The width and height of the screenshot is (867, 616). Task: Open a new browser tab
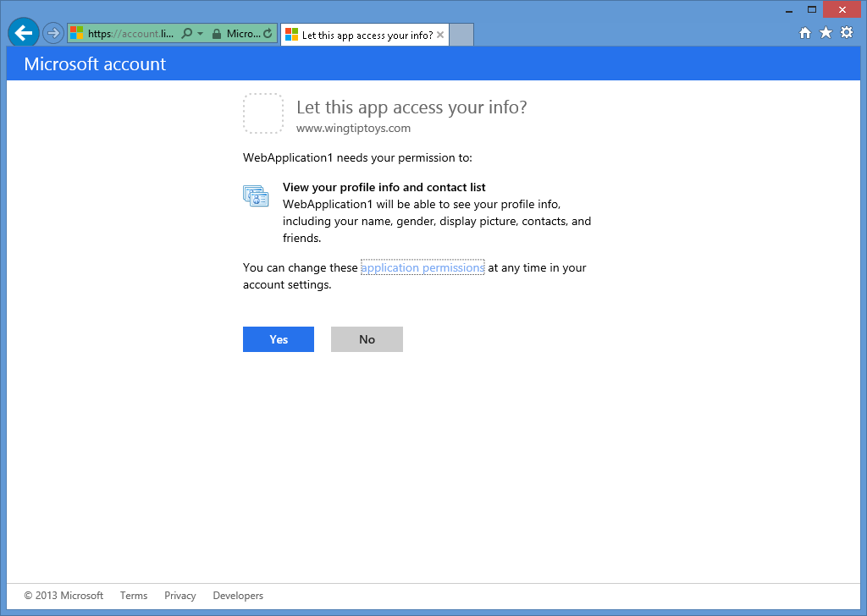[x=461, y=35]
